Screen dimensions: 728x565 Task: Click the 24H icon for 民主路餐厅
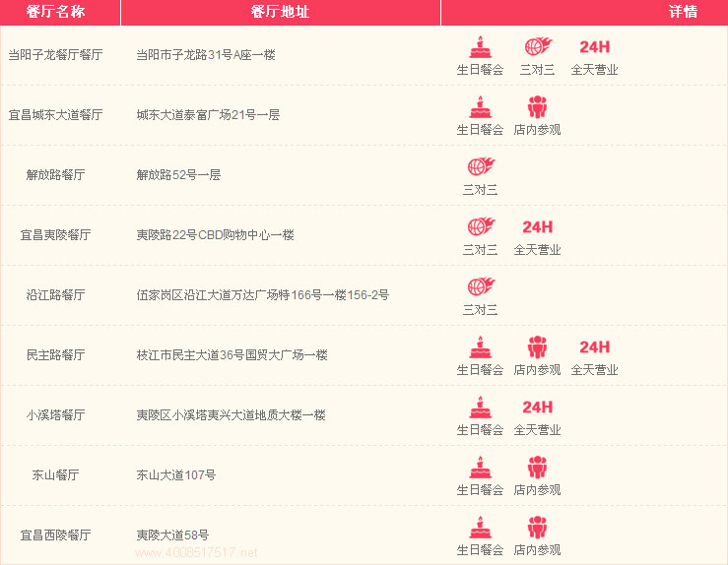(594, 346)
